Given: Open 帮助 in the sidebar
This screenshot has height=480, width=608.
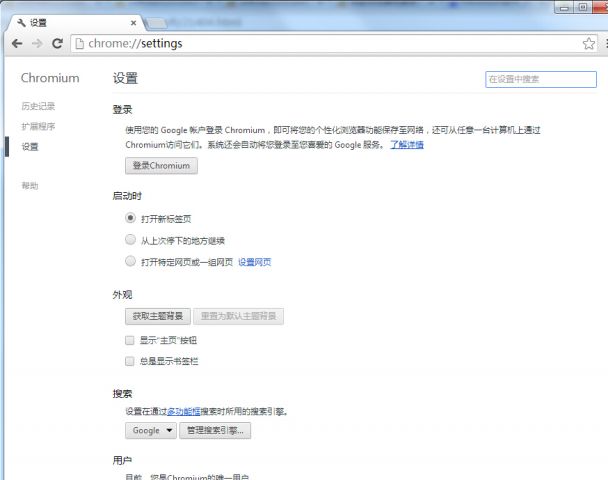Looking at the screenshot, I should click(30, 186).
